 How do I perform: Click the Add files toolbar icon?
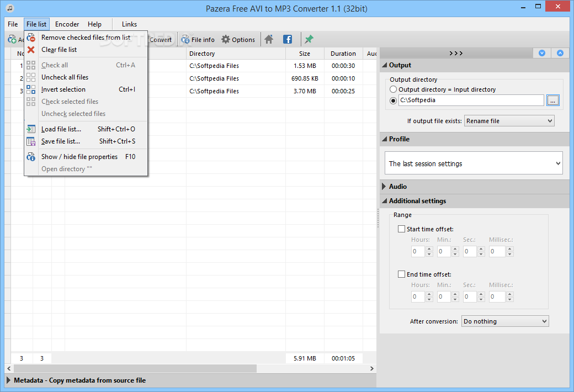[x=12, y=40]
